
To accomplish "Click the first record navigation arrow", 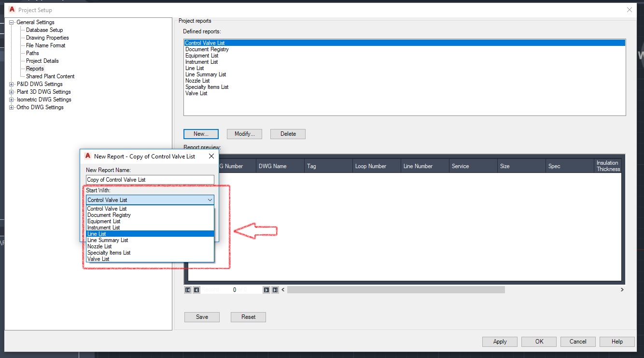I will (188, 289).
